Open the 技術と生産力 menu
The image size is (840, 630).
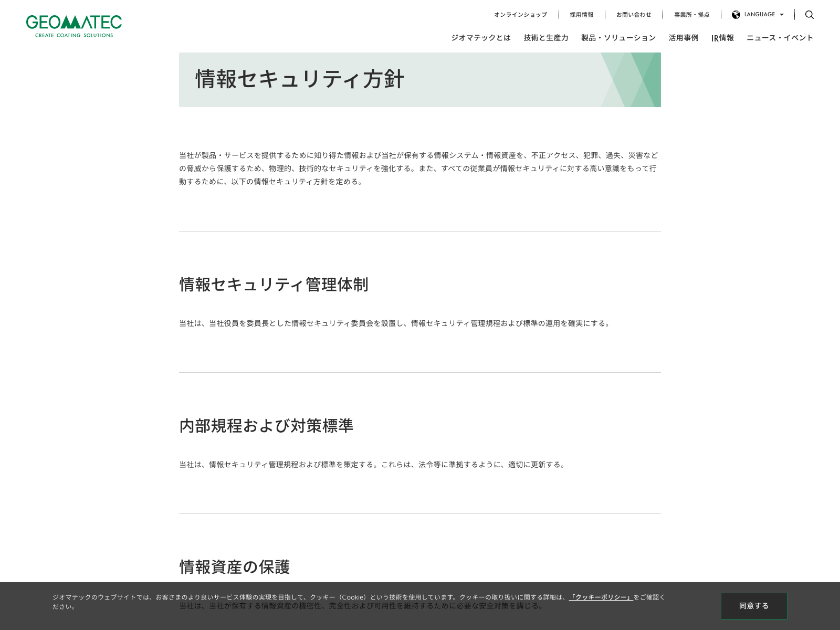(545, 38)
